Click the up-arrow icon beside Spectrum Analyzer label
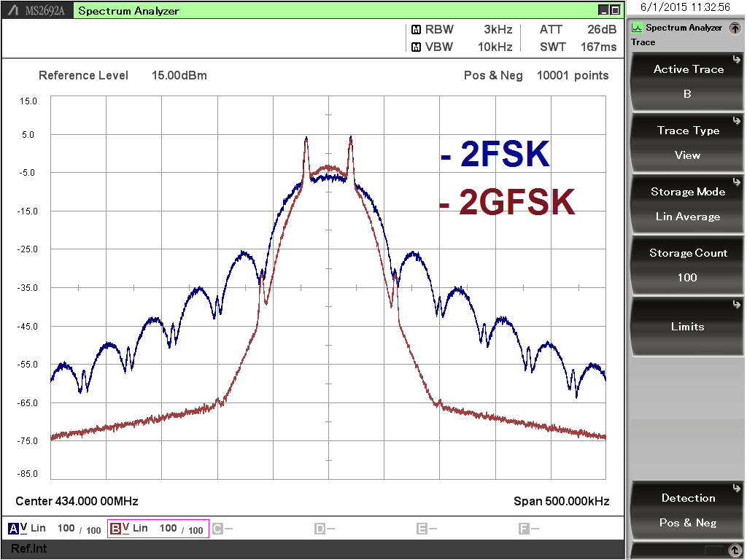The height and width of the screenshot is (560, 747). 735,28
